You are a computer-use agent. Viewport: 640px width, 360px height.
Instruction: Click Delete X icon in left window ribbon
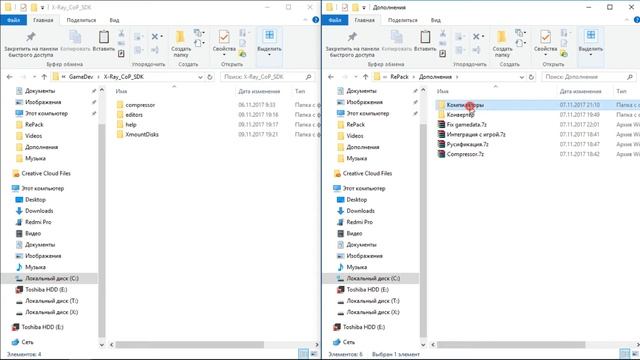tap(155, 37)
